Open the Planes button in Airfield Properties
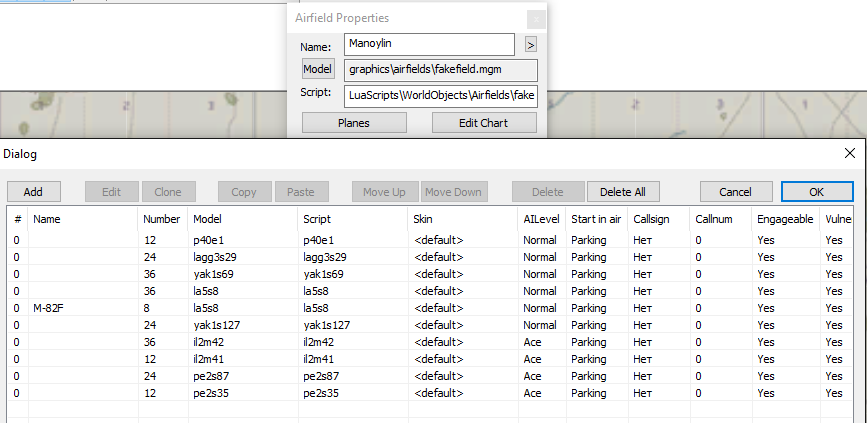 pyautogui.click(x=354, y=123)
